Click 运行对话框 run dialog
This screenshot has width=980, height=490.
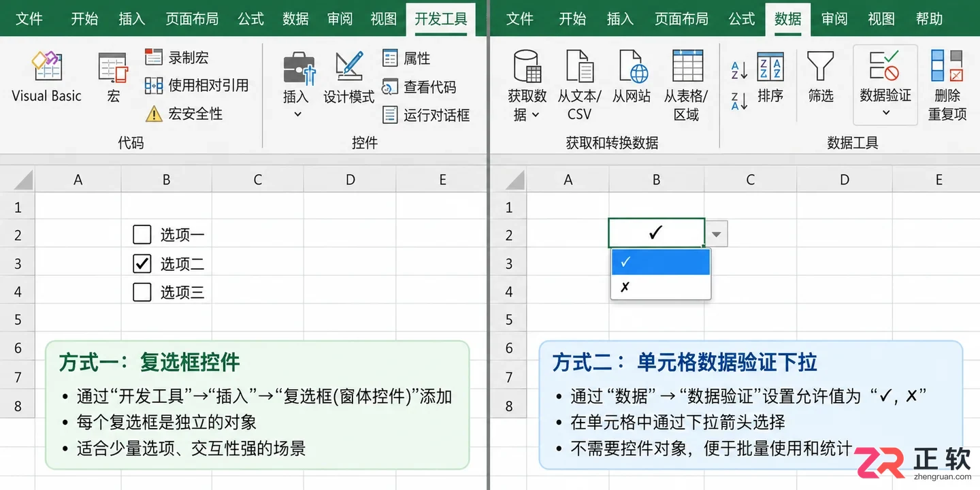426,115
